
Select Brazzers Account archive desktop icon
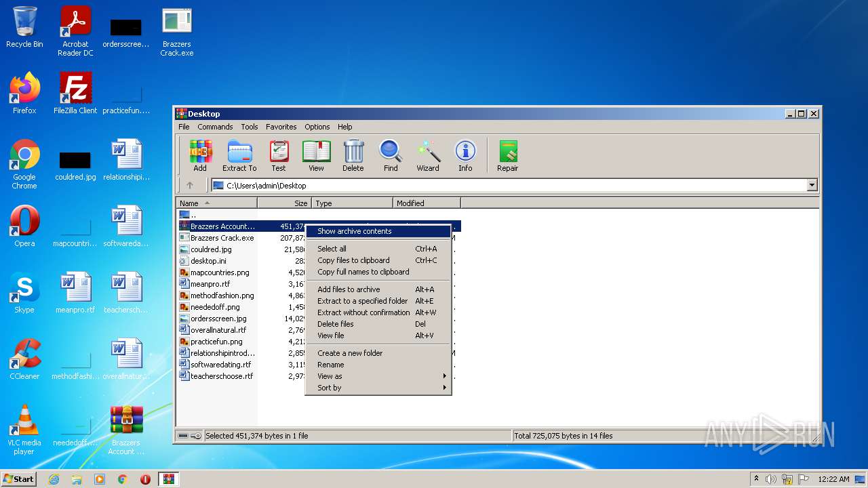126,430
